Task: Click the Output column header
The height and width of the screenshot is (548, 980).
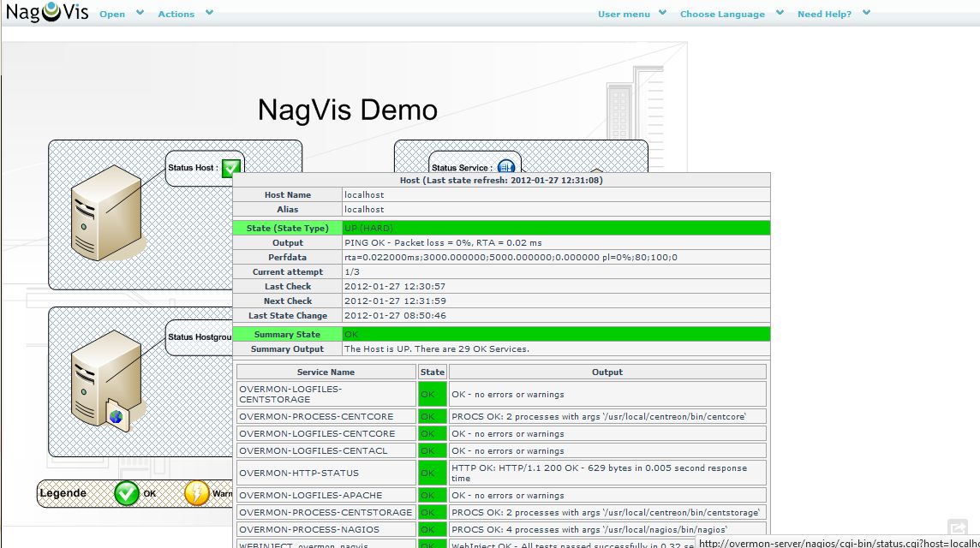Action: (607, 372)
